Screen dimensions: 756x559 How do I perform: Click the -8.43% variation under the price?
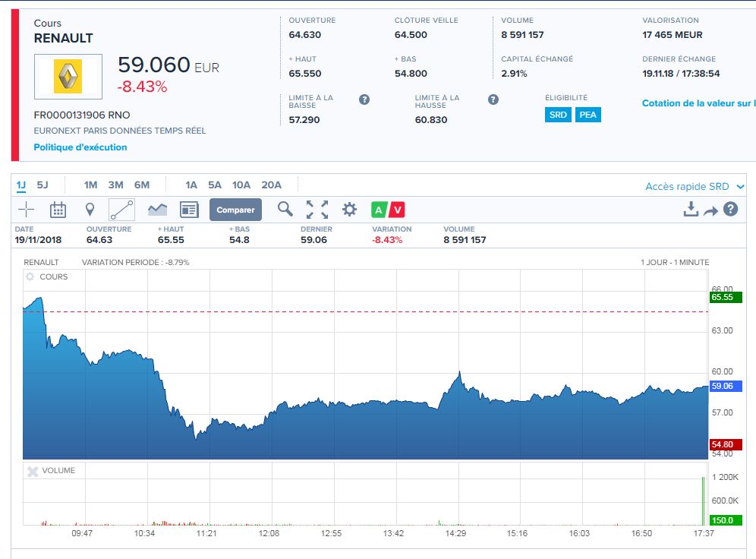pos(142,87)
